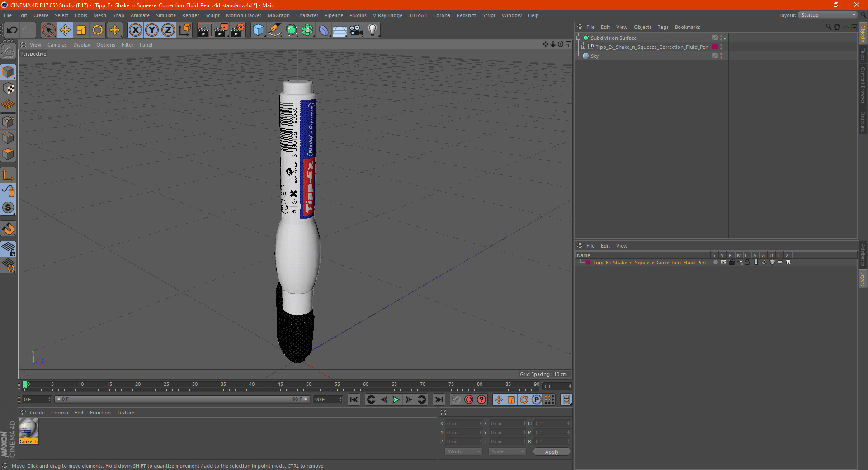Screen dimensions: 868x470
Task: Open the File menu in main menu bar
Action: click(x=8, y=15)
